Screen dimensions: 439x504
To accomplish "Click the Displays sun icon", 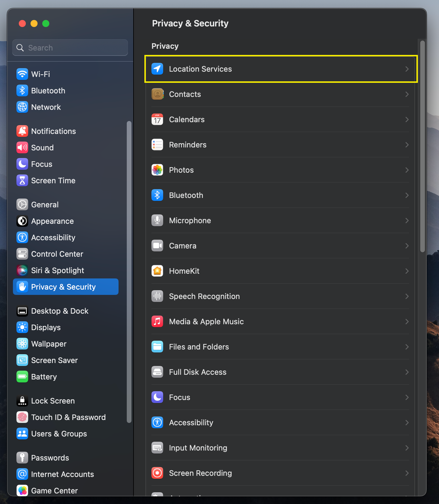I will point(22,327).
